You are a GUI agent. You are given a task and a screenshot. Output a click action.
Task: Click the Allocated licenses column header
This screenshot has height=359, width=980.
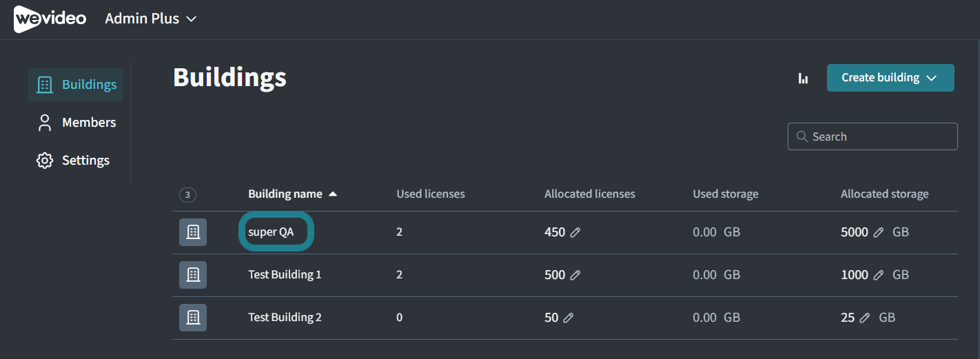590,194
